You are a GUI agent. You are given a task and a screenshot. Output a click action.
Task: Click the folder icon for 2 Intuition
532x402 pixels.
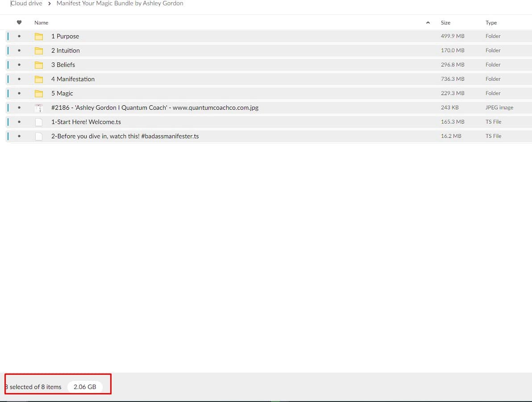point(39,51)
